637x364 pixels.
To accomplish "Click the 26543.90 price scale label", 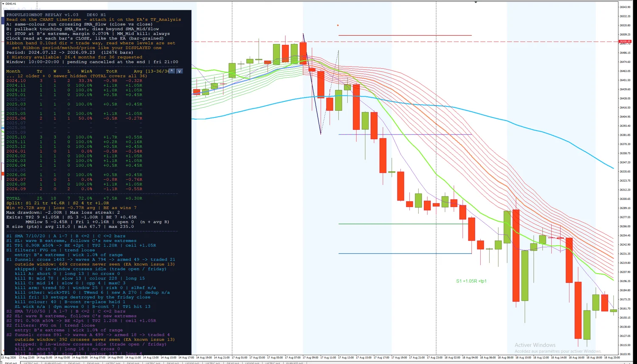I will tap(625, 7).
